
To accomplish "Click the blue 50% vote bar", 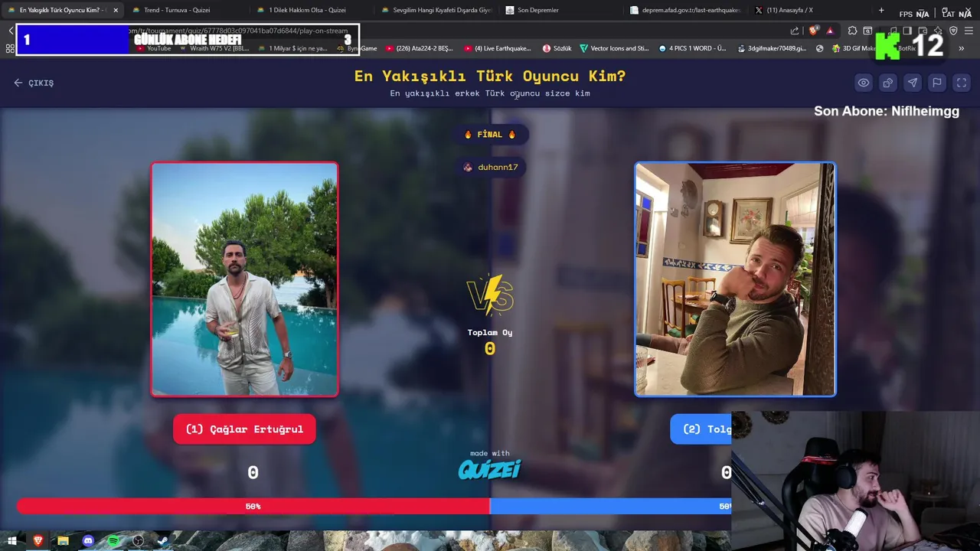I will point(610,507).
